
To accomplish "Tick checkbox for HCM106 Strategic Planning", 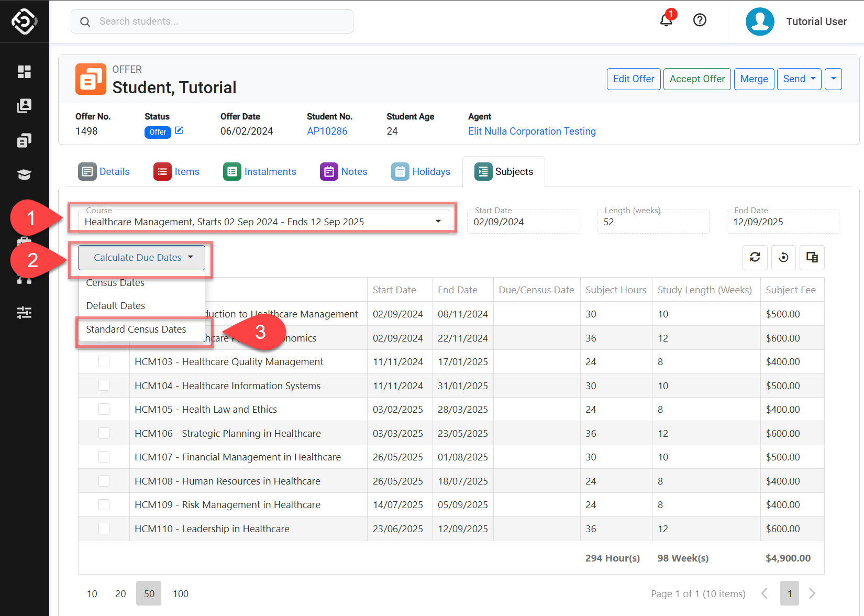I will [x=104, y=433].
